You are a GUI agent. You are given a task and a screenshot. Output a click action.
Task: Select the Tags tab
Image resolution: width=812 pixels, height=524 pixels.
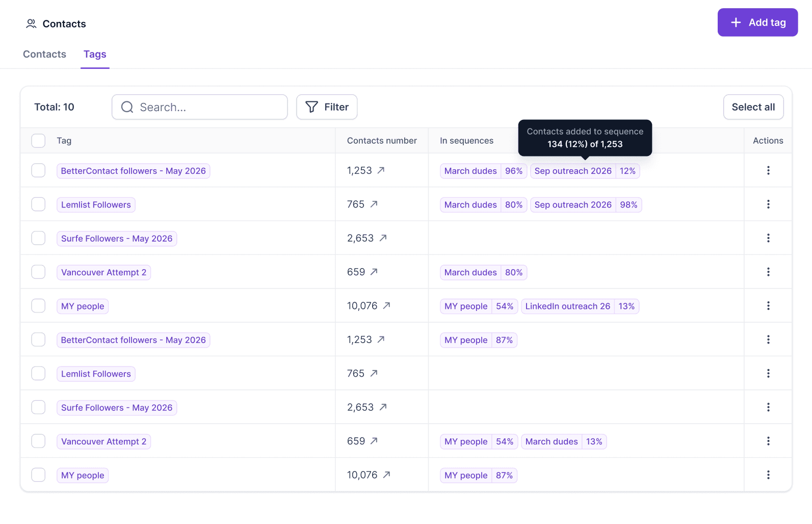point(95,54)
